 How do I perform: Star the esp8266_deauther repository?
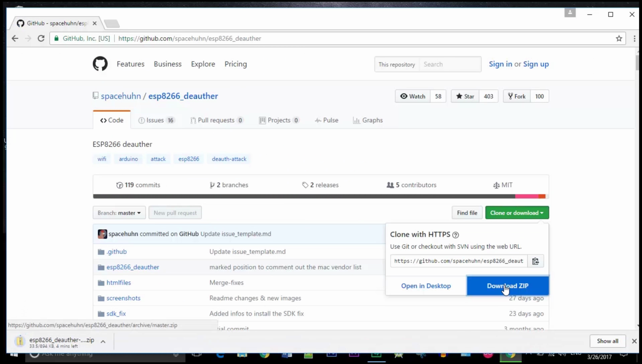465,96
